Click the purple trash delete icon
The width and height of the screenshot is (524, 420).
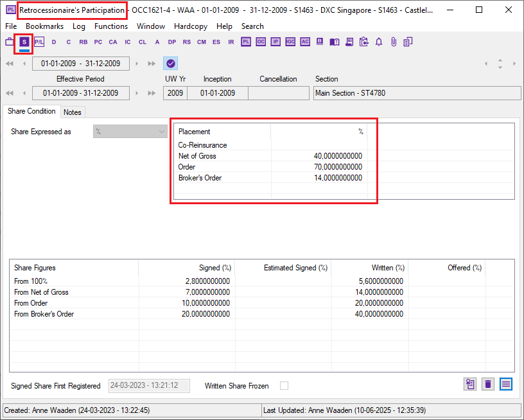pos(488,384)
